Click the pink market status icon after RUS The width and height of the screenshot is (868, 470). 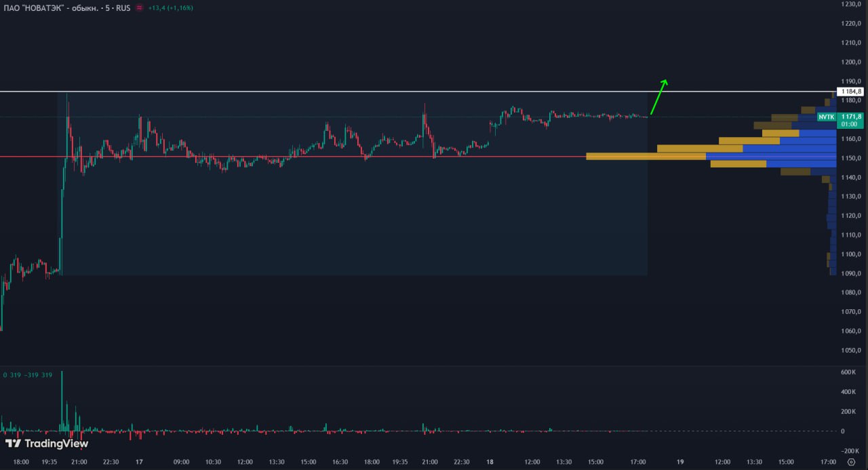[x=139, y=7]
